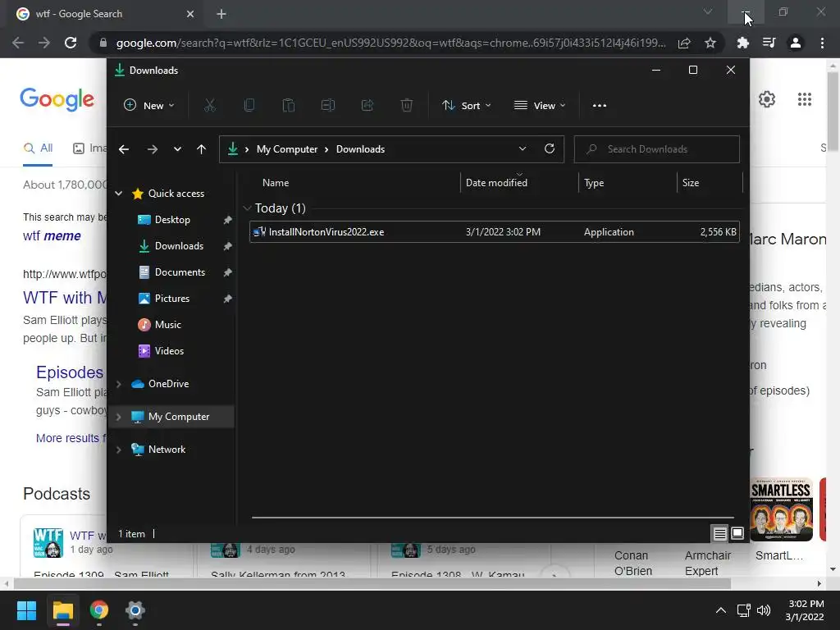Open Chrome extensions puzzle icon
840x630 pixels.
click(743, 43)
